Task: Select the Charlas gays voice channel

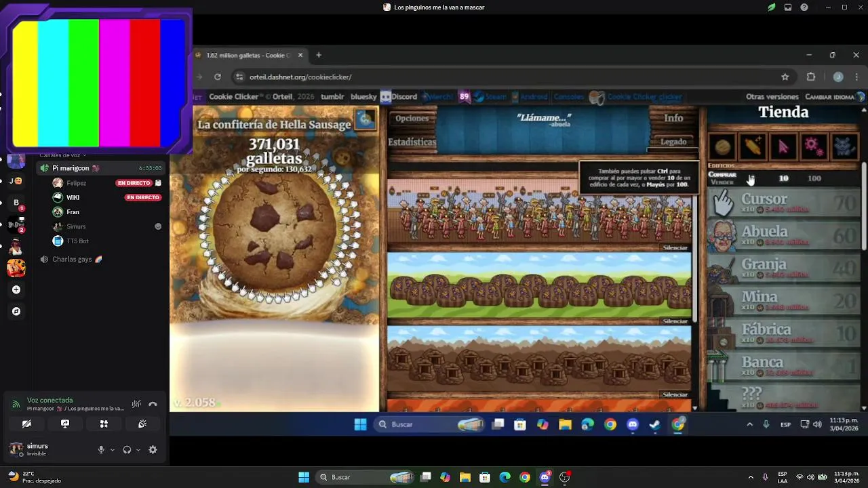Action: [x=77, y=260]
